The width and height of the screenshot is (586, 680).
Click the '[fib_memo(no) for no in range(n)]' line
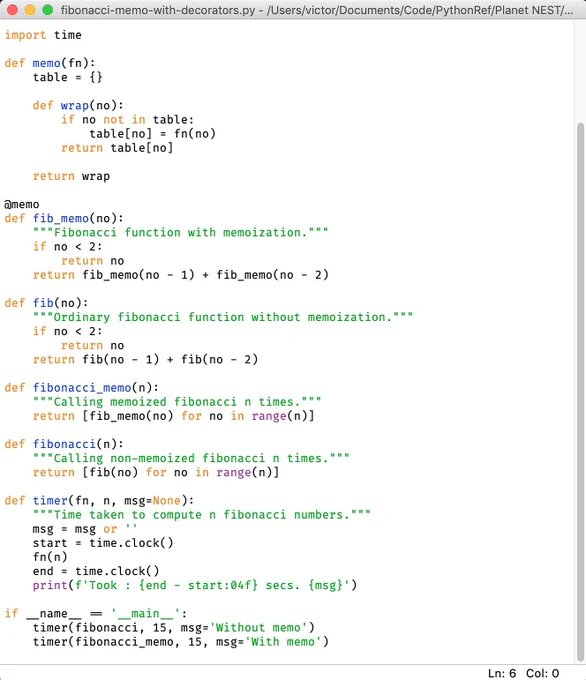174,416
